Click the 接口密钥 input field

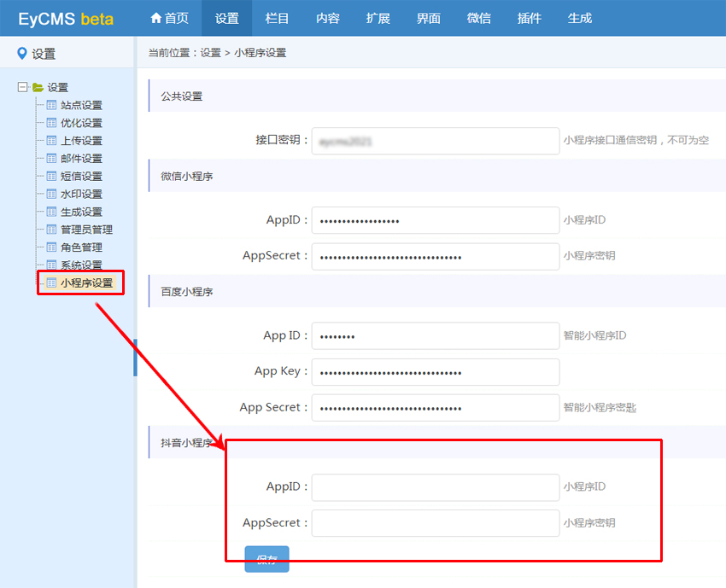[x=435, y=141]
